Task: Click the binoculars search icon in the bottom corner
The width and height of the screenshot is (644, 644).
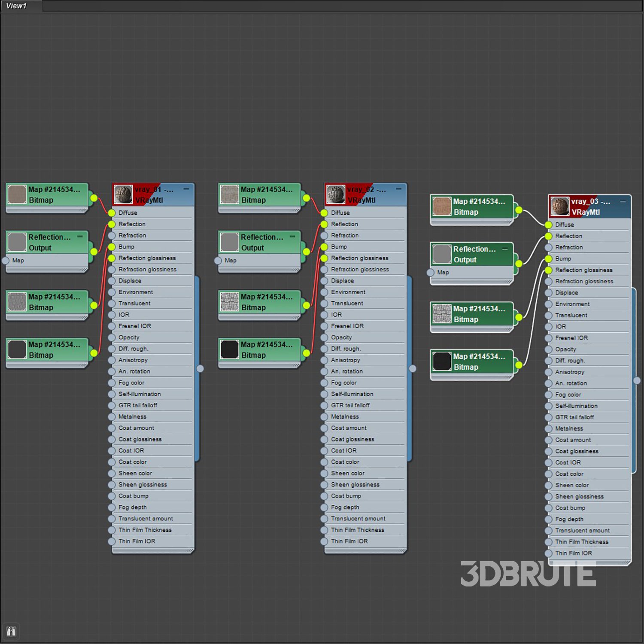Action: click(x=11, y=631)
